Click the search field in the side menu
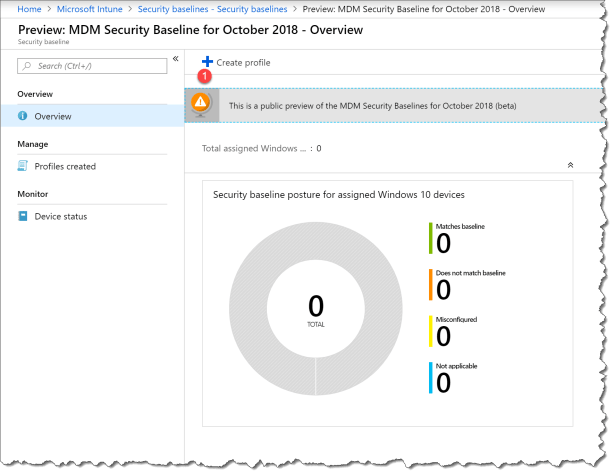This screenshot has width=615, height=475. coord(92,66)
